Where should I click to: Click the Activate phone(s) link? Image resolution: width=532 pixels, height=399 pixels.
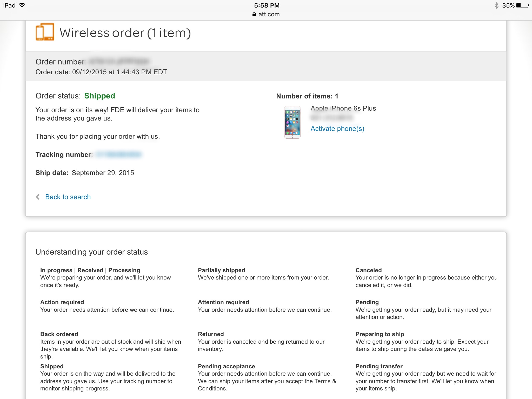(337, 129)
